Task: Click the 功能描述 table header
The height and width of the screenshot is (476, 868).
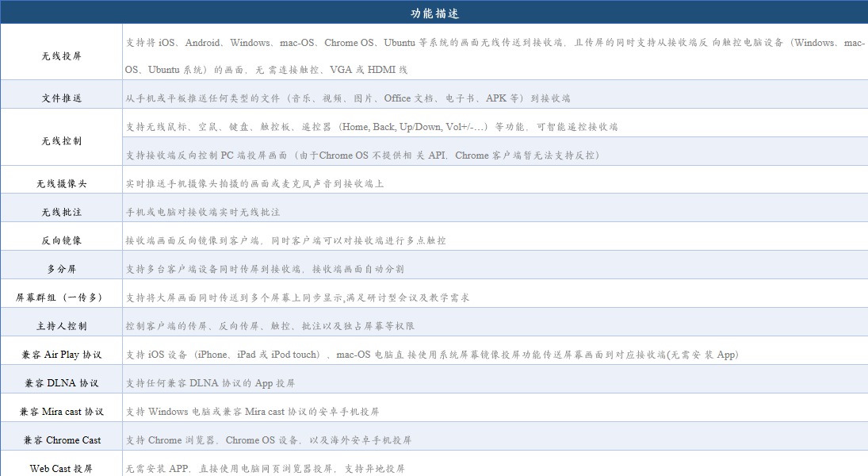Action: 434,13
